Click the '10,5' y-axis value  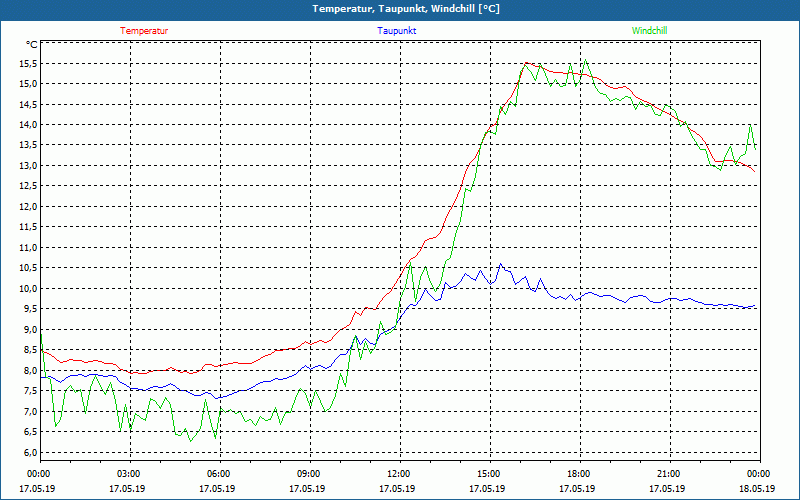pyautogui.click(x=29, y=268)
